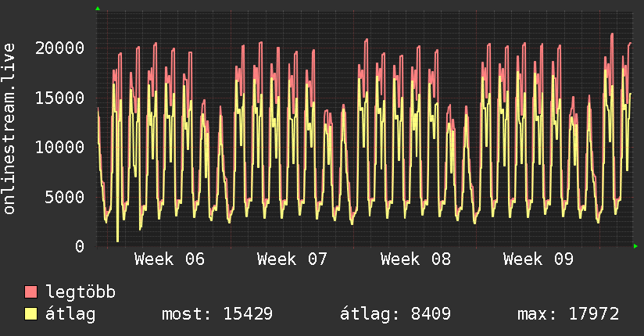644x336 pixels.
Task: Select the legtöbb legend label
Action: pyautogui.click(x=81, y=292)
